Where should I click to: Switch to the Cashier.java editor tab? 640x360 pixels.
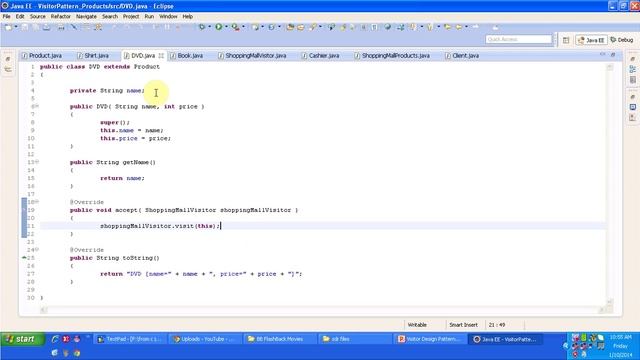[x=320, y=56]
